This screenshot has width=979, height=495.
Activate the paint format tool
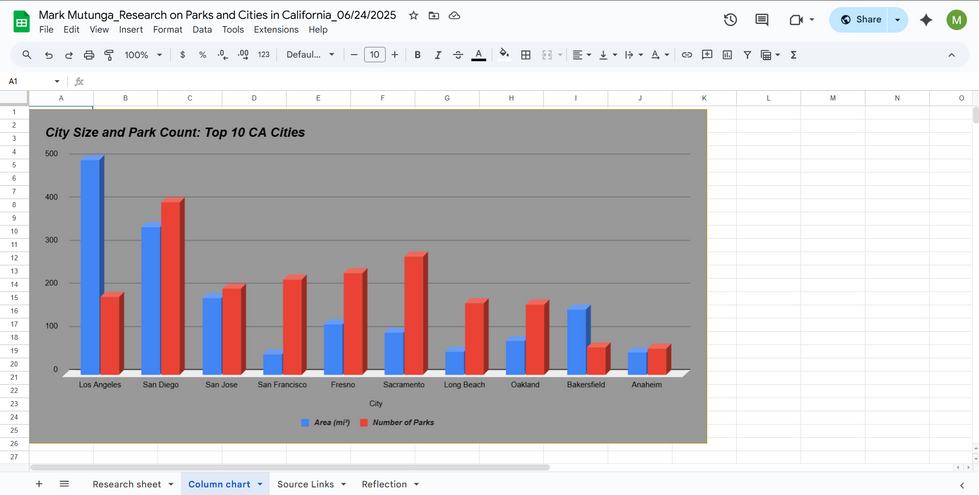[x=109, y=55]
